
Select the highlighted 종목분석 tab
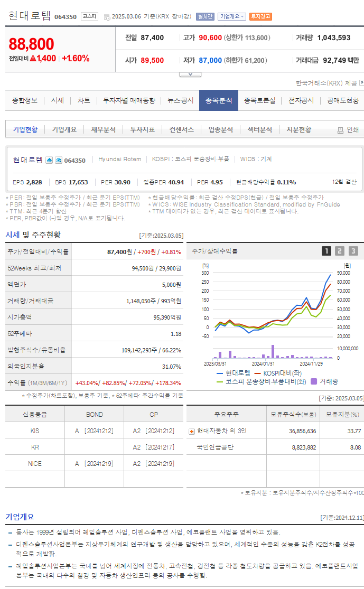pos(219,100)
